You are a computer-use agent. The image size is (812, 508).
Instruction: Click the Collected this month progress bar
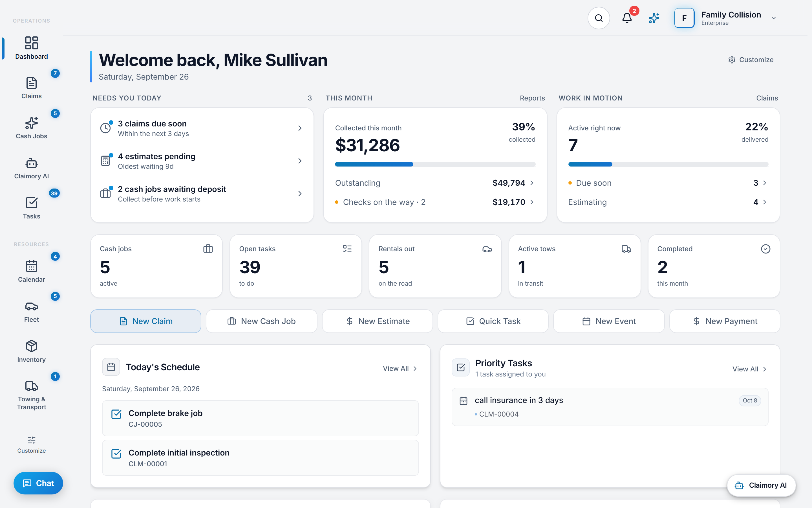click(435, 164)
